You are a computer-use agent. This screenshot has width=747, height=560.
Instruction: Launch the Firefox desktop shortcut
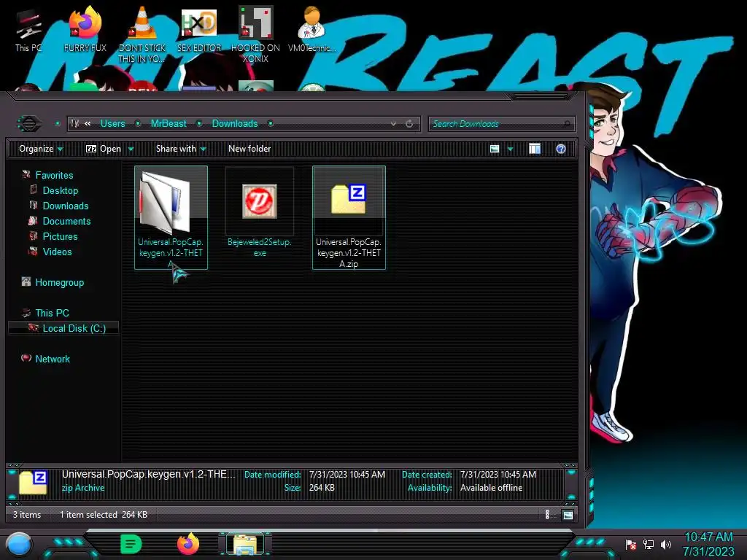(x=85, y=29)
